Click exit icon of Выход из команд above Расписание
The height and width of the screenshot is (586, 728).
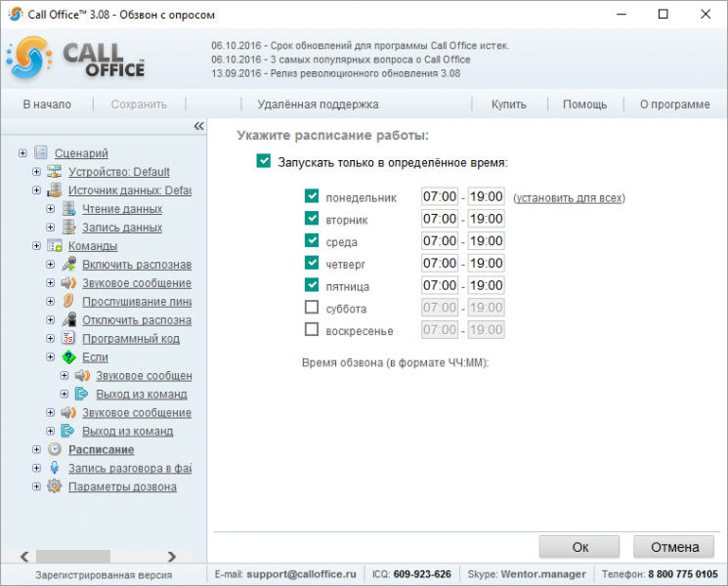pyautogui.click(x=67, y=431)
